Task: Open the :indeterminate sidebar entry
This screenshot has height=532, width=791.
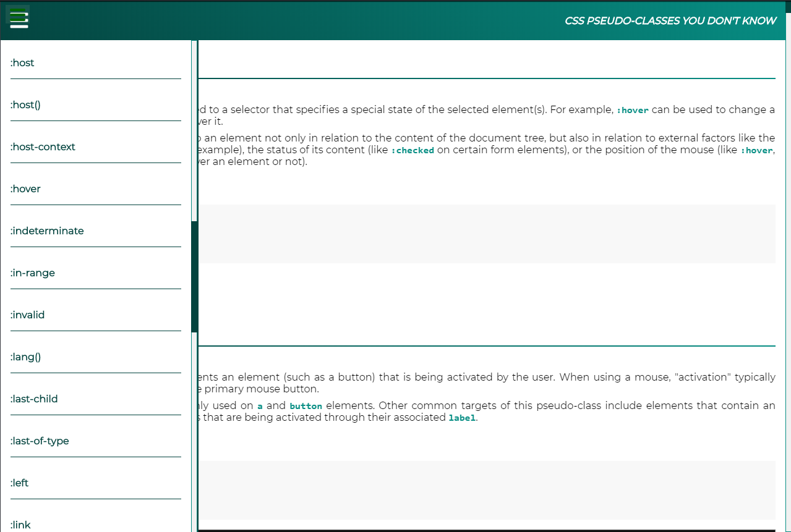Action: coord(47,230)
